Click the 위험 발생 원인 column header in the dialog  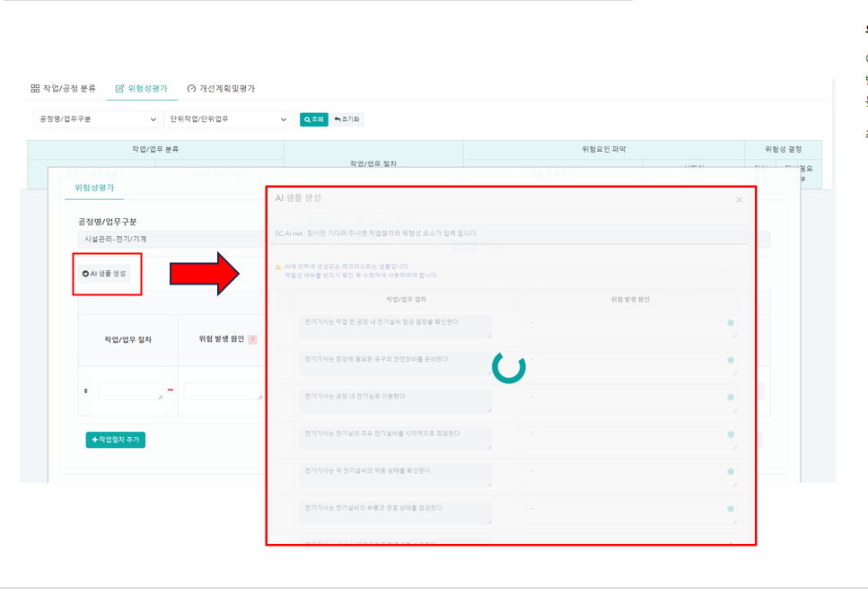coord(630,300)
